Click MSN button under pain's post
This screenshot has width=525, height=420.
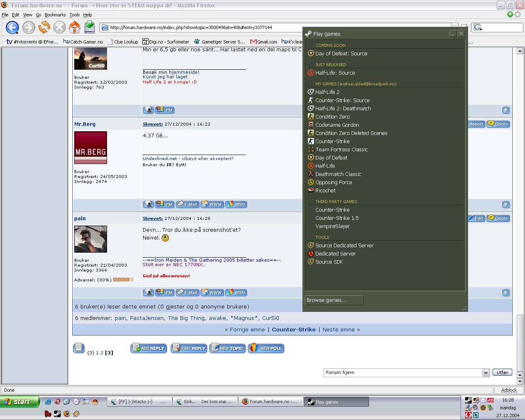(x=236, y=292)
